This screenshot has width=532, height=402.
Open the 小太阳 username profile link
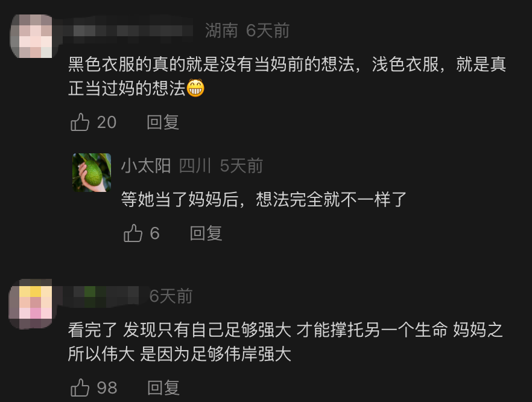(x=146, y=166)
